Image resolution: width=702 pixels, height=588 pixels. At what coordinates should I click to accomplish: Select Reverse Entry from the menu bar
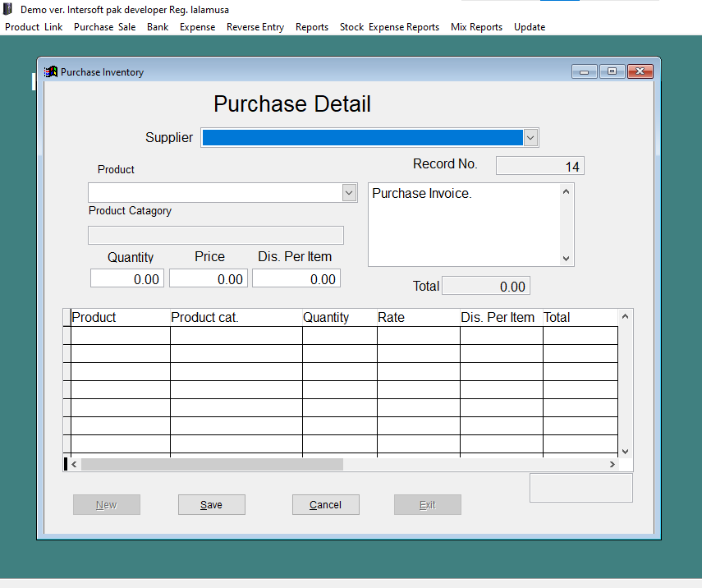[255, 27]
